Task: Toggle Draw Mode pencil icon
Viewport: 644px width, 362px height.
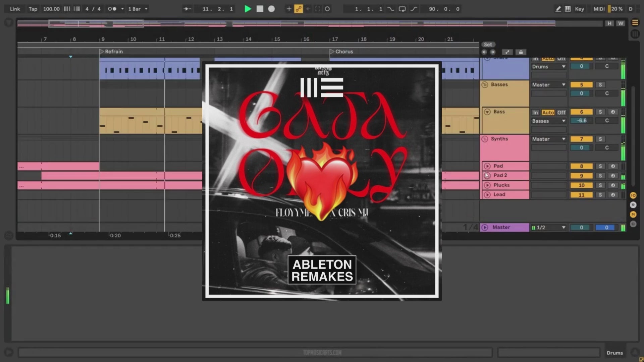Action: coord(558,9)
